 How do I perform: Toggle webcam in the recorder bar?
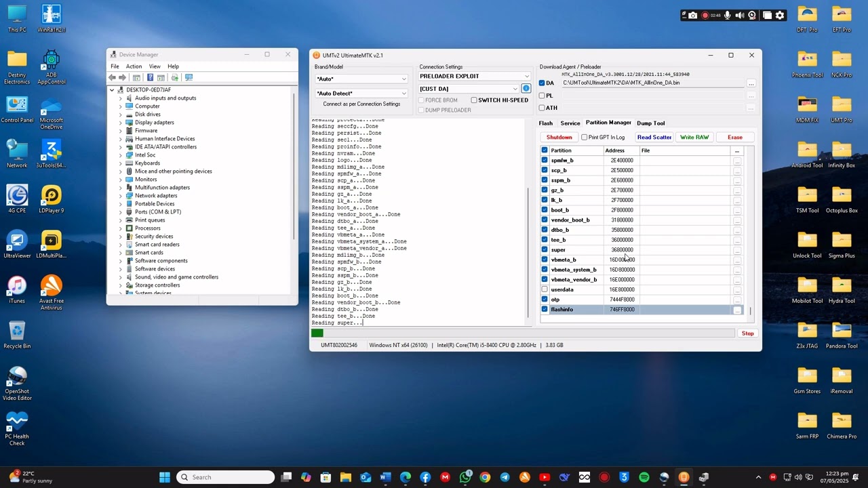point(752,15)
